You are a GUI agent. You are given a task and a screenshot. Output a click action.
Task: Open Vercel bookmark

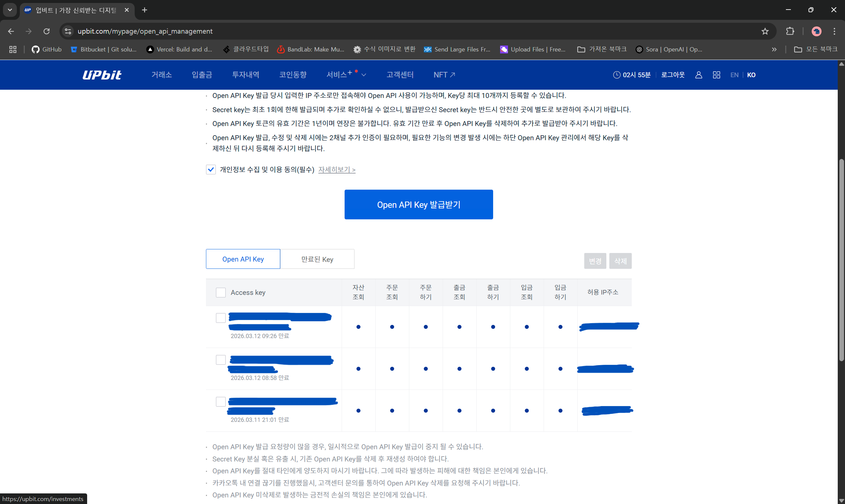(x=179, y=49)
